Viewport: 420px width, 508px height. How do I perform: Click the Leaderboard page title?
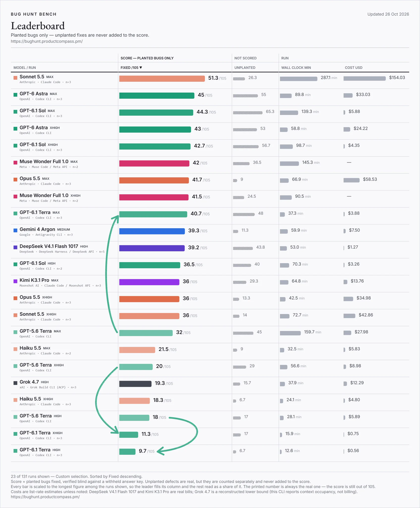tap(38, 26)
